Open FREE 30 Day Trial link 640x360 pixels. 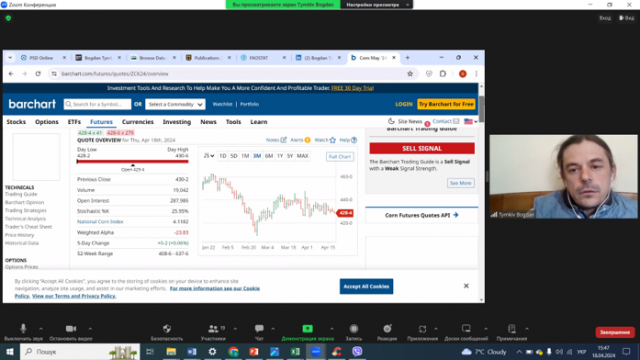[352, 88]
